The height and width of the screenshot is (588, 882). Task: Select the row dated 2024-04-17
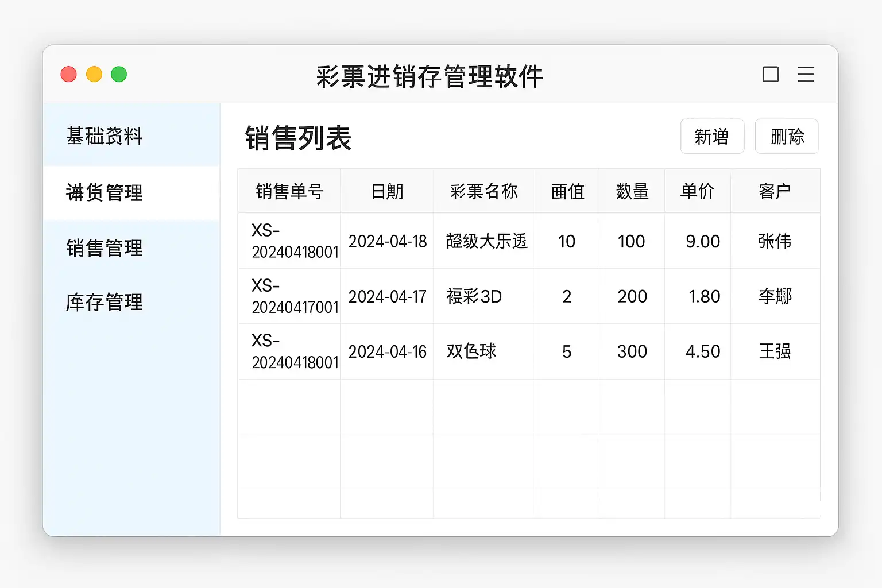pos(388,296)
